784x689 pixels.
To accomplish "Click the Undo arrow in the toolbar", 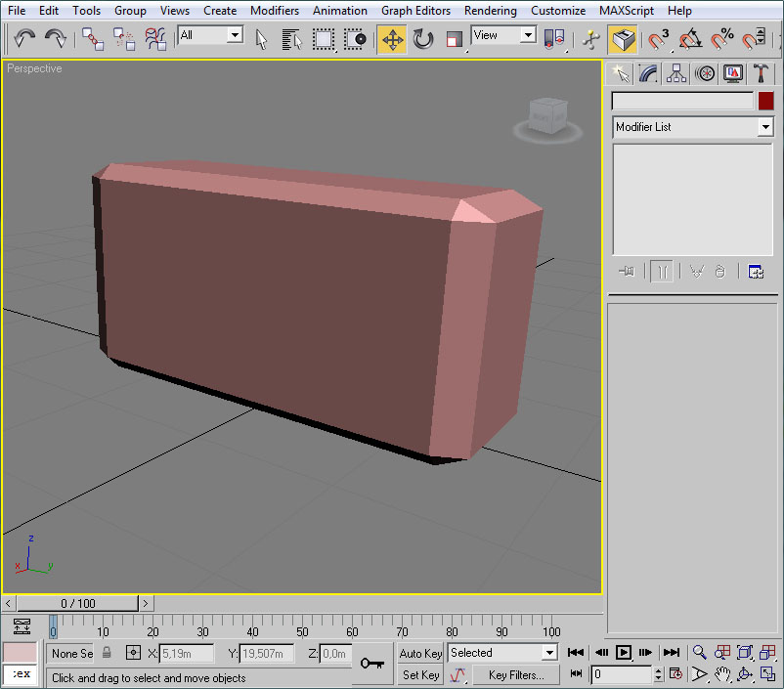I will point(24,39).
